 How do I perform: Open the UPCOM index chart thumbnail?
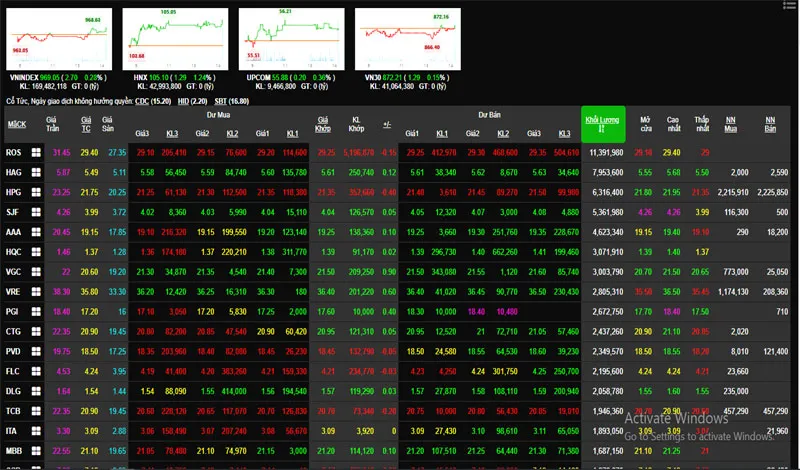(x=291, y=39)
